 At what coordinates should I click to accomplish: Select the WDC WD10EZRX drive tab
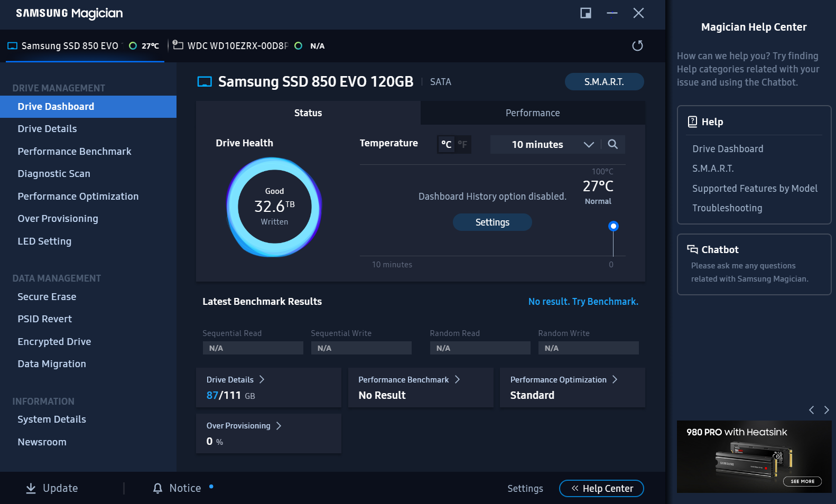238,46
